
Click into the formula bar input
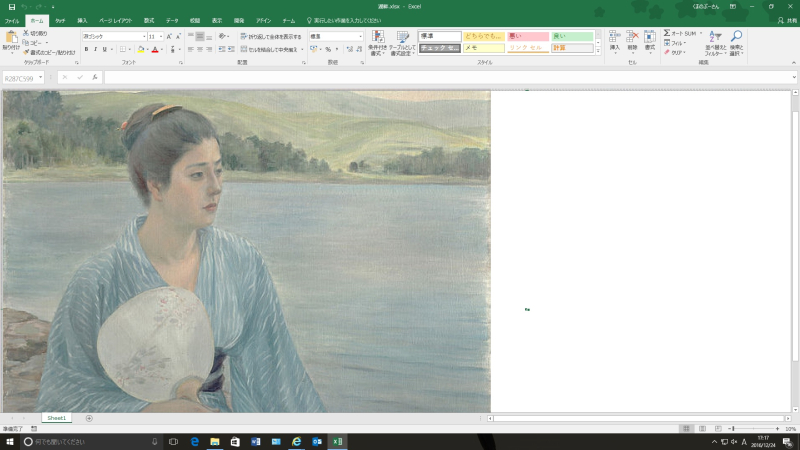[447, 78]
